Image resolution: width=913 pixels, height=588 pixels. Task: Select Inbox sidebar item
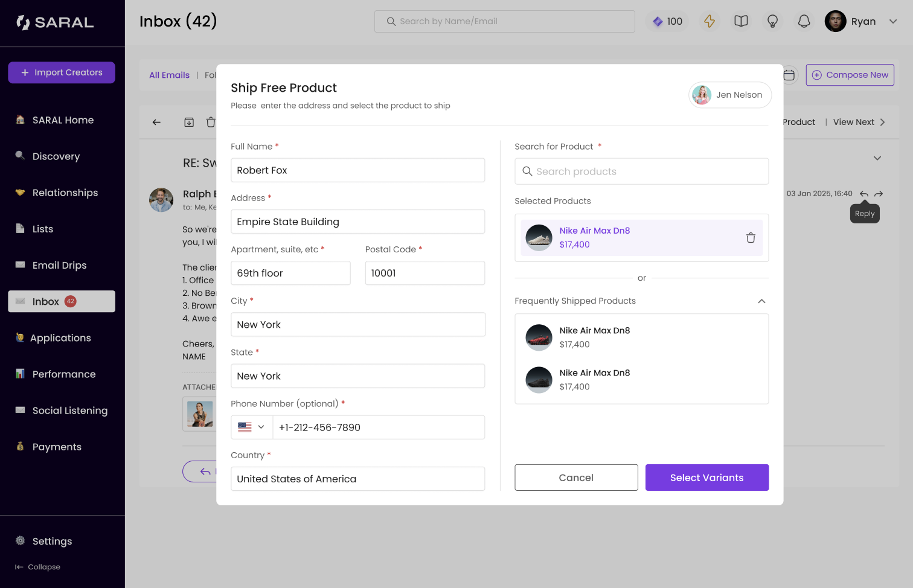coord(62,301)
